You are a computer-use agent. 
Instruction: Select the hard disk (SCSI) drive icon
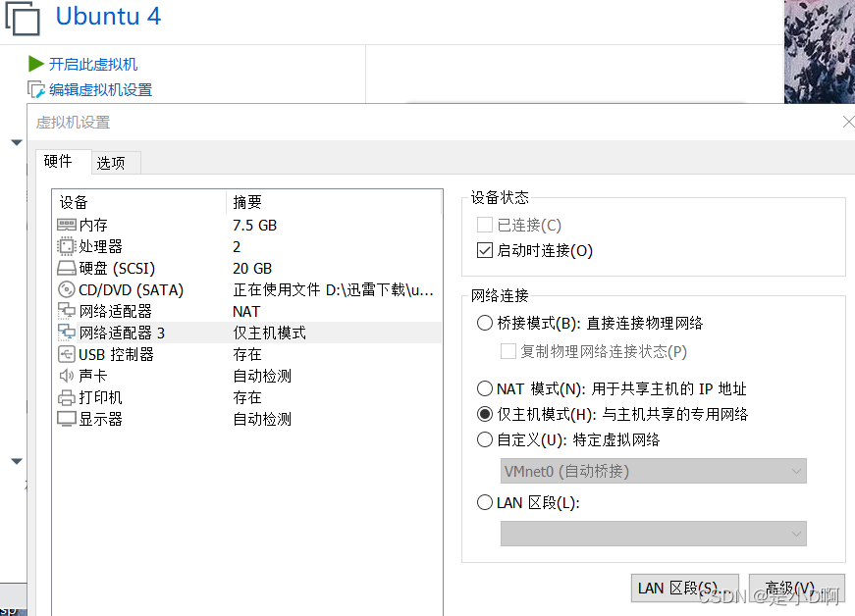[67, 268]
